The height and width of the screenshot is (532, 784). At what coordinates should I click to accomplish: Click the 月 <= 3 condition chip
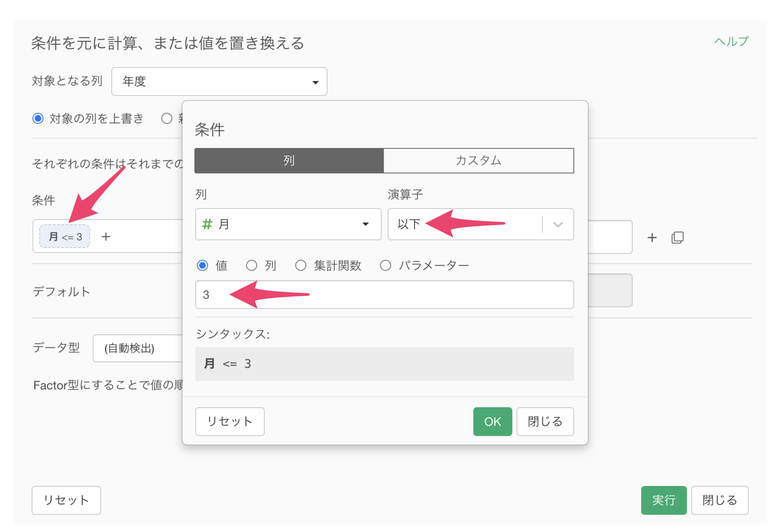65,237
